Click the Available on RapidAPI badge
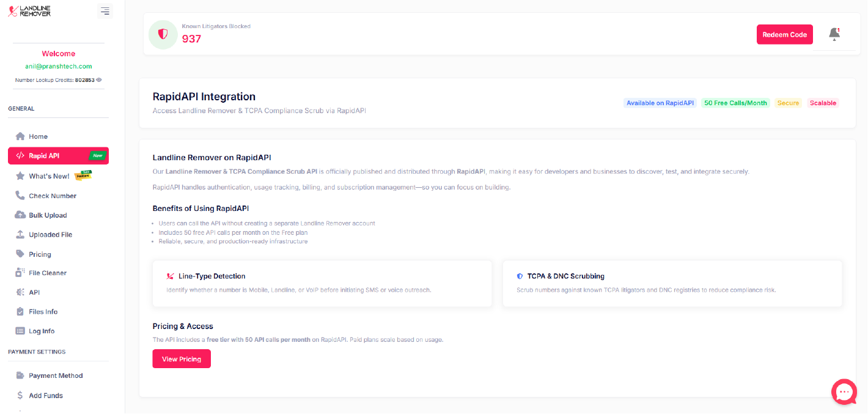 [x=660, y=103]
